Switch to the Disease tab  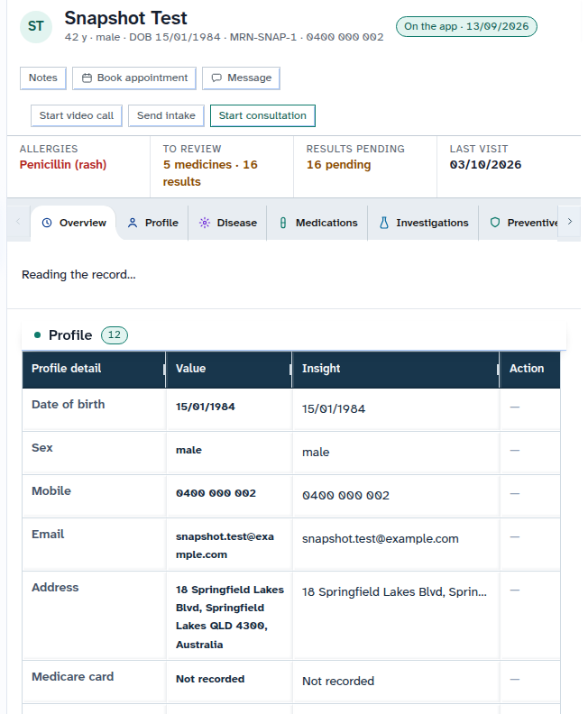tap(228, 223)
